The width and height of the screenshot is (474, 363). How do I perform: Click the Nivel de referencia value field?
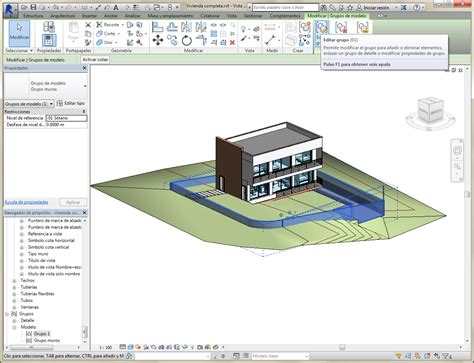tap(66, 118)
